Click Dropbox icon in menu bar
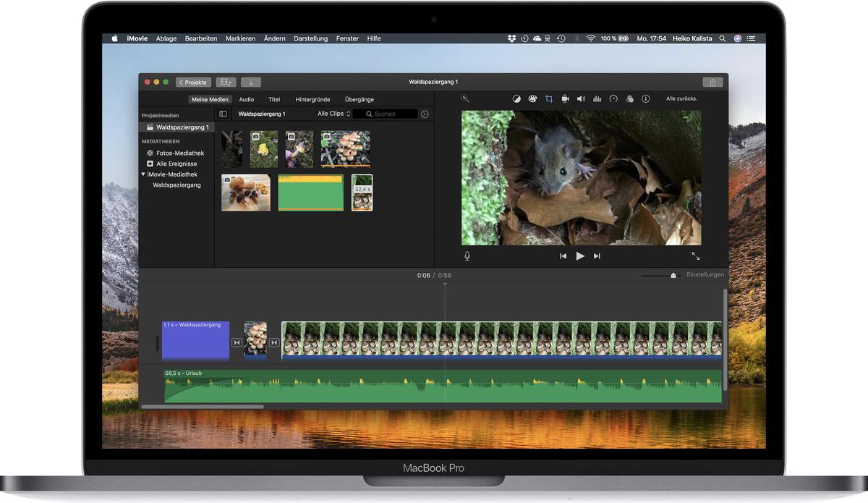 [x=511, y=38]
